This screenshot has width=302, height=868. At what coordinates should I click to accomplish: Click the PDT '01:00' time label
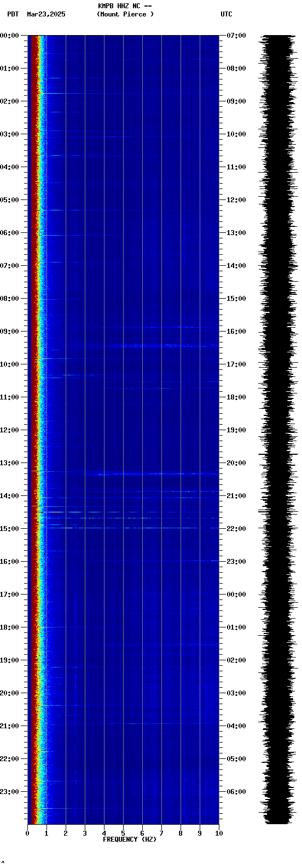click(x=10, y=68)
